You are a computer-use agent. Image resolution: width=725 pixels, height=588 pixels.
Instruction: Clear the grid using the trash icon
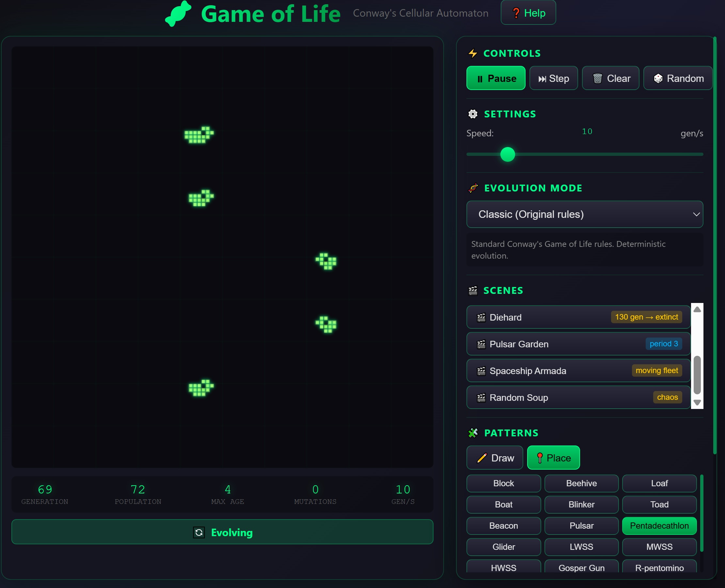(x=610, y=78)
